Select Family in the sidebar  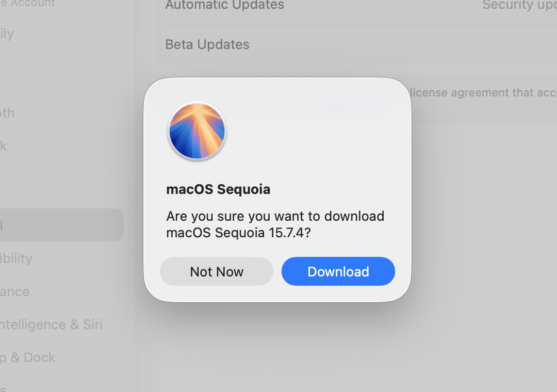(x=7, y=34)
